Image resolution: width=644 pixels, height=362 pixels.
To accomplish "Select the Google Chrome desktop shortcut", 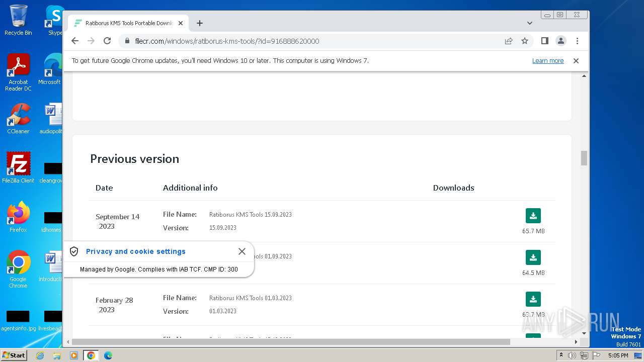I will tap(18, 269).
